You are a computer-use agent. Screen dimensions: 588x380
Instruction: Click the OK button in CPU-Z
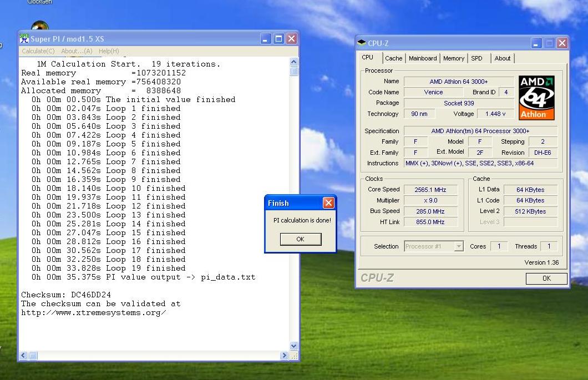[x=546, y=278]
